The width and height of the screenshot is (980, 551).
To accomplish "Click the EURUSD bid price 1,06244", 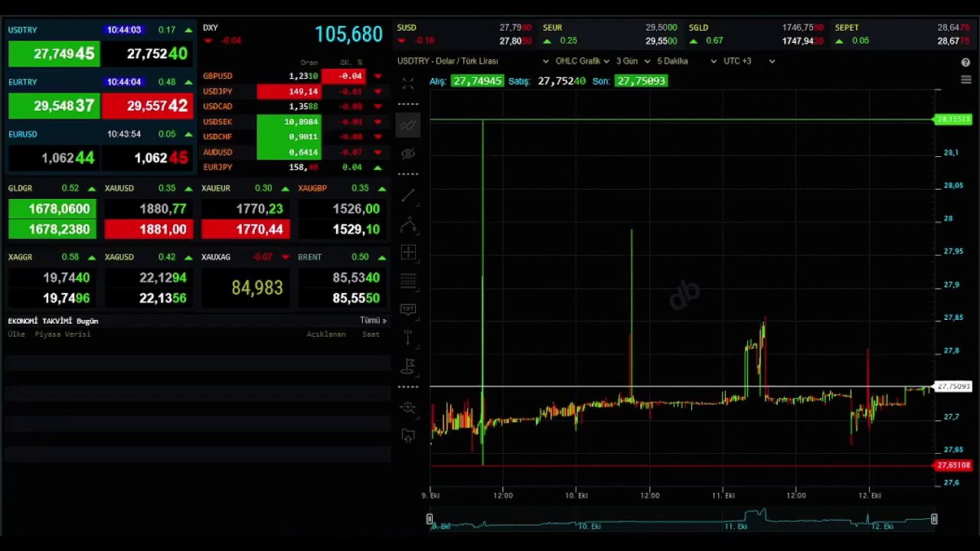I will coord(54,158).
